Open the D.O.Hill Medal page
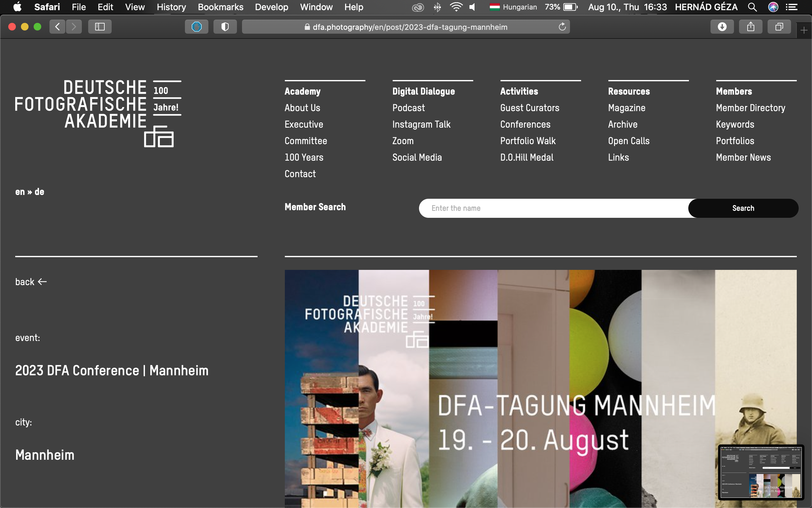 (x=527, y=157)
